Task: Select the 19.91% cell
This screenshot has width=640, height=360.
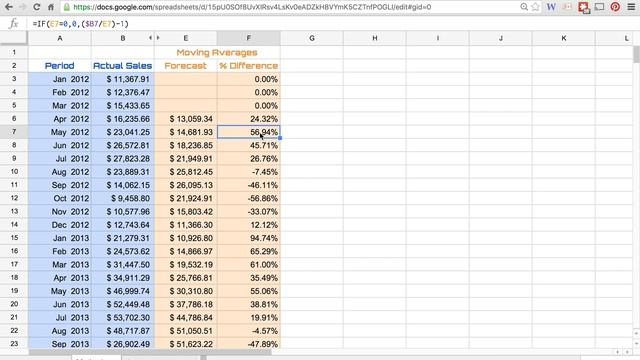Action: point(249,318)
